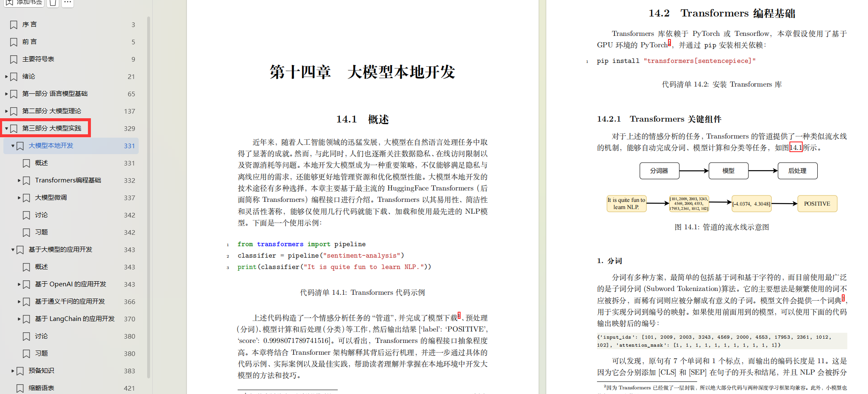This screenshot has height=394, width=868.
Task: Click page number 370 in bookmarks
Action: [x=129, y=319]
